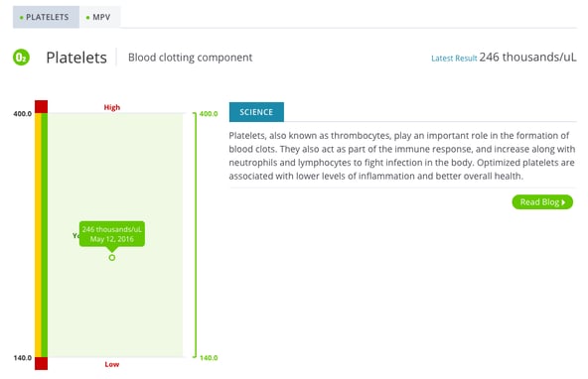The width and height of the screenshot is (588, 379).
Task: Click the red High zone at bar top
Action: coord(42,107)
